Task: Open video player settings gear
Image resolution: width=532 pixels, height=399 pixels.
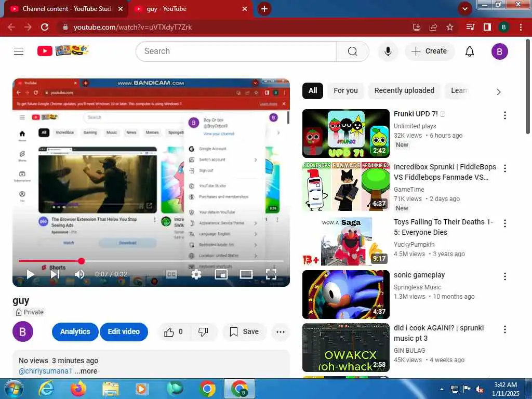Action: point(196,274)
